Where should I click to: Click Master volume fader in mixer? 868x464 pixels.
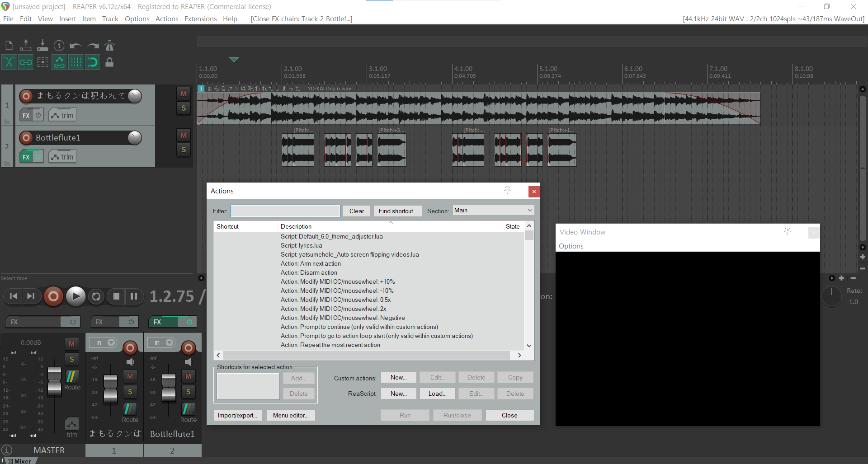click(54, 380)
